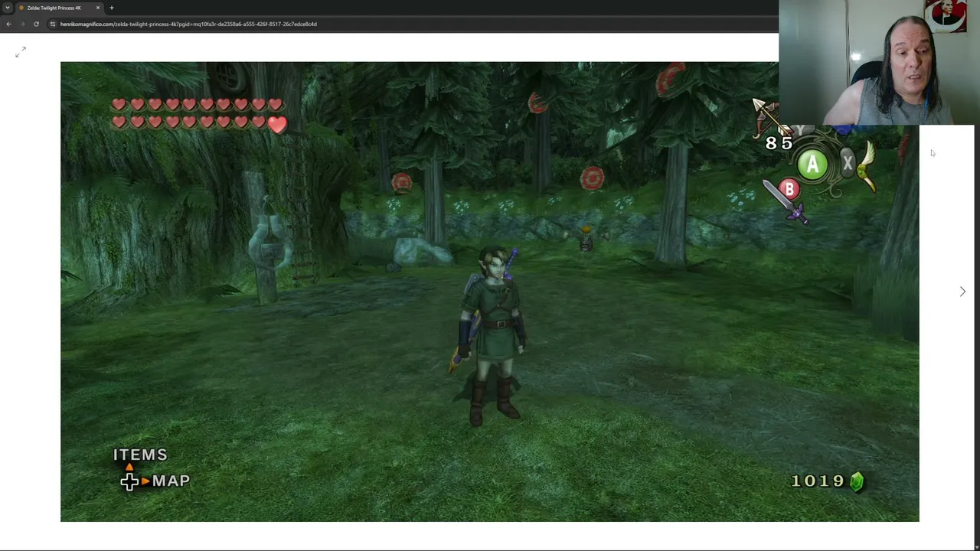Expand the image viewer to fullscreen
Viewport: 980px width, 551px height.
21,51
